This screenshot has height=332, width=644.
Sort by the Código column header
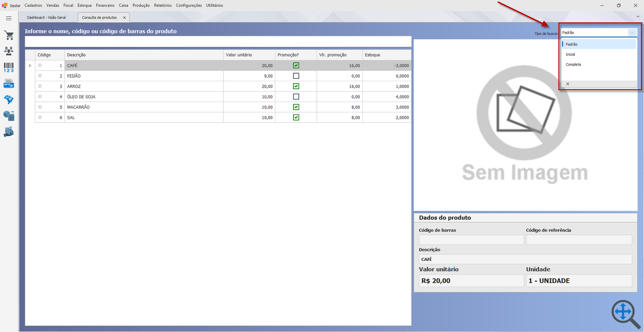click(x=50, y=55)
